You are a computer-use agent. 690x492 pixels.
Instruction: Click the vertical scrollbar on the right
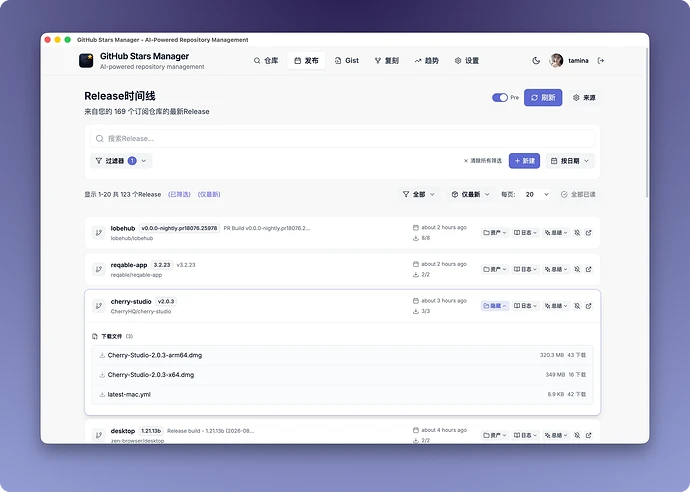(647, 123)
